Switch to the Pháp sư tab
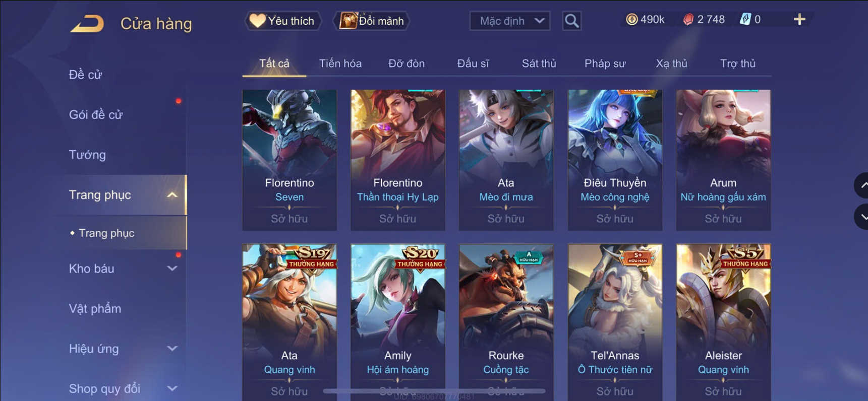This screenshot has width=868, height=401. coord(605,63)
